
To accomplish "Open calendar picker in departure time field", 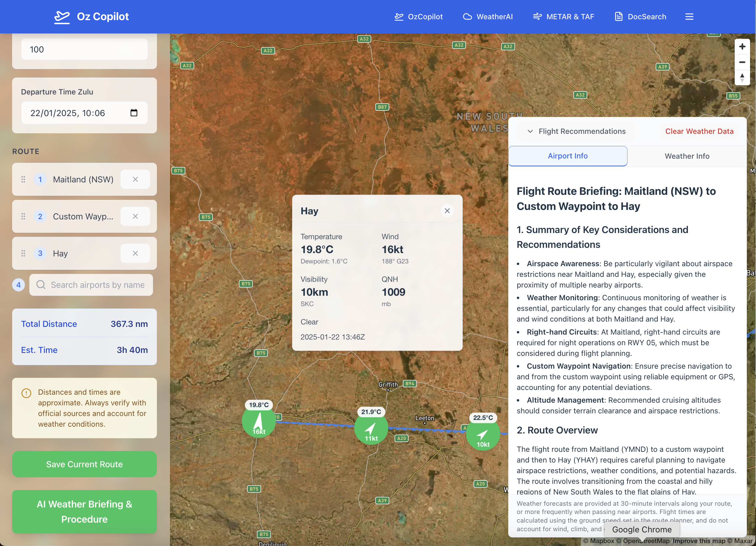I will (134, 113).
